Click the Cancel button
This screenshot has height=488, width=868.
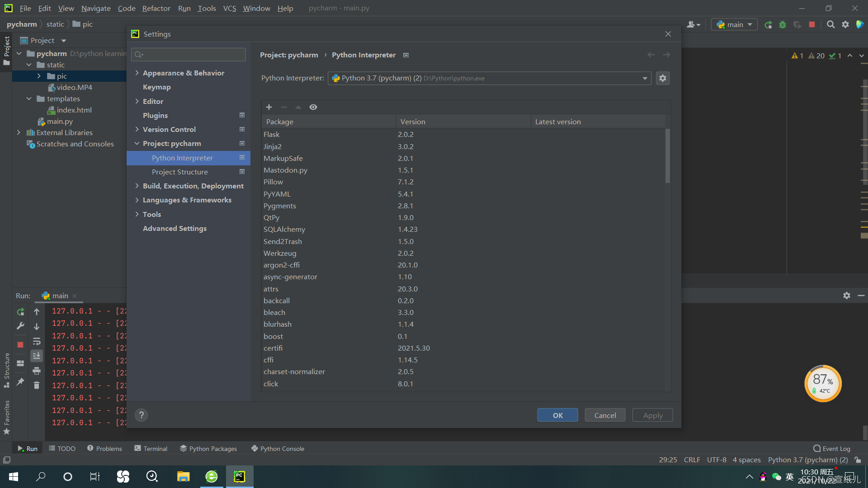[x=605, y=415]
